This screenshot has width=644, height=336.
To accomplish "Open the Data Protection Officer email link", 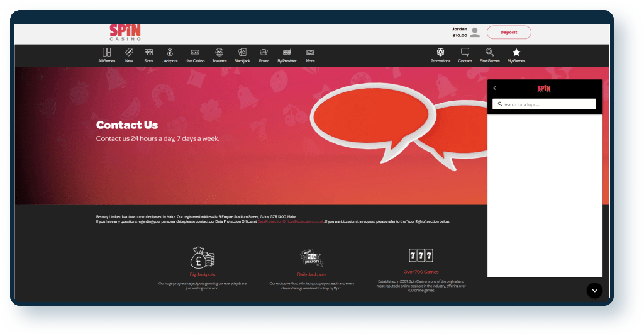I will [x=291, y=221].
